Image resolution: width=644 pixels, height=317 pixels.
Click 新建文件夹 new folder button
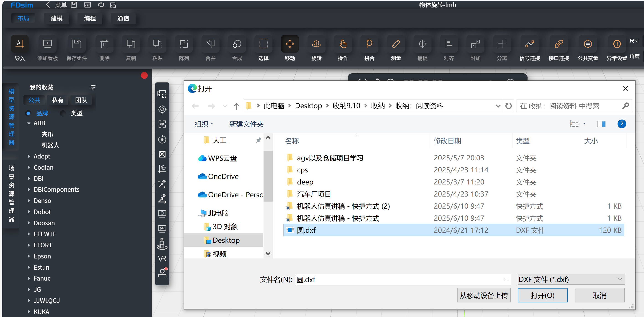[246, 124]
